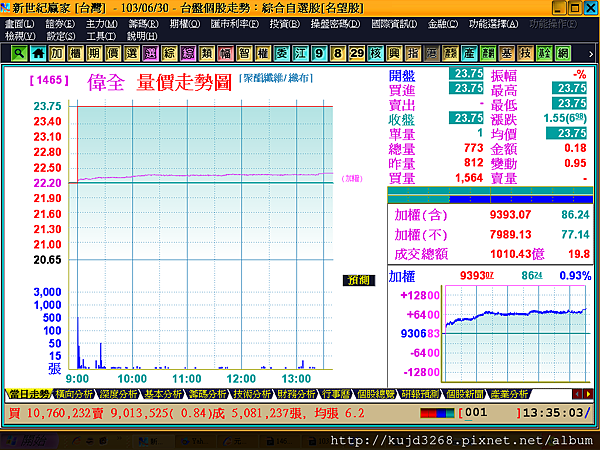Open the 畫面(L) menu

coord(20,24)
